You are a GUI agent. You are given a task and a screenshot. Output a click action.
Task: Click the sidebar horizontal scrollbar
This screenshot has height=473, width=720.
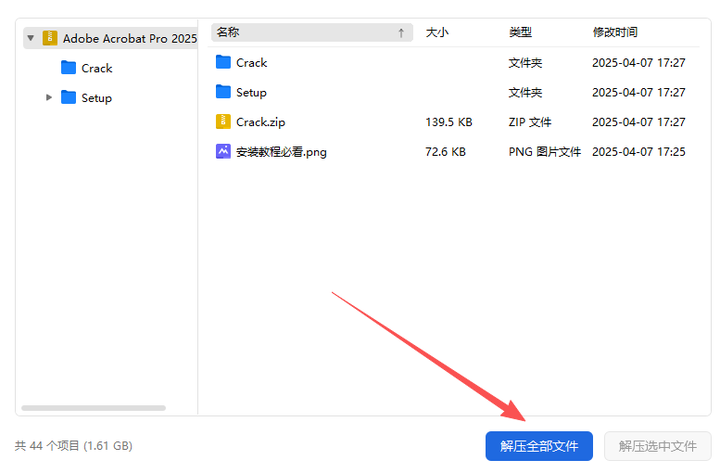[x=93, y=408]
